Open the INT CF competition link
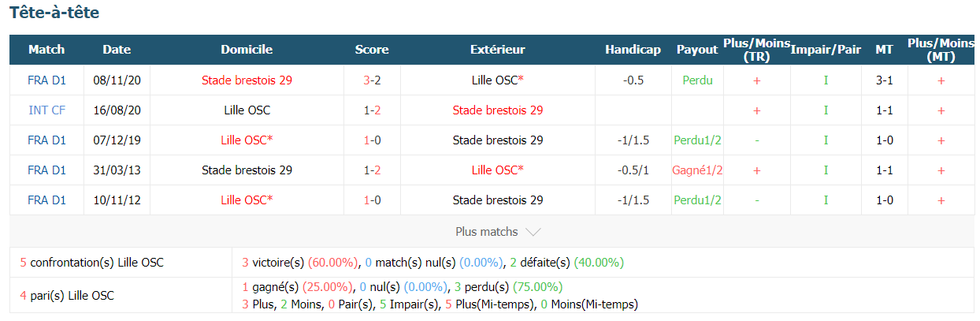This screenshot has width=980, height=321. point(46,110)
